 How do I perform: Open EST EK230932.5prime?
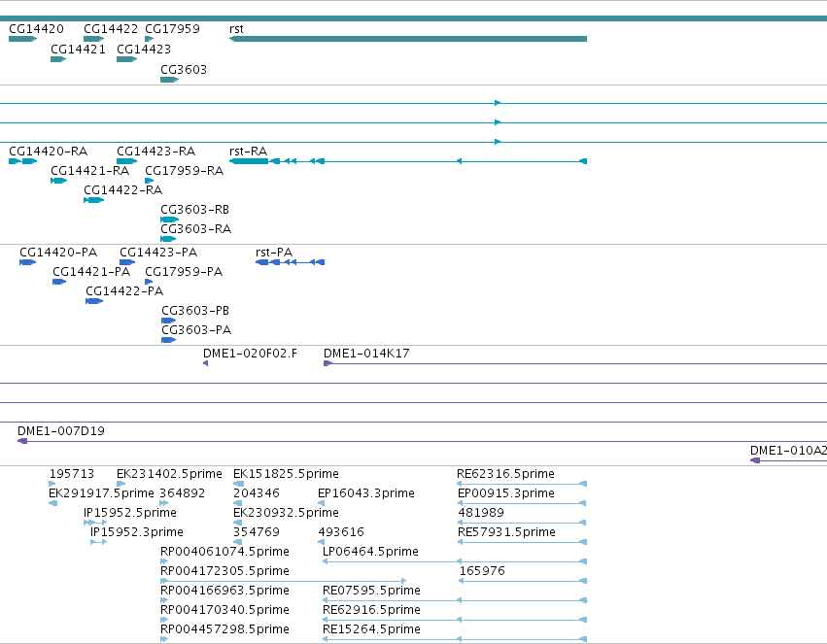click(x=286, y=513)
